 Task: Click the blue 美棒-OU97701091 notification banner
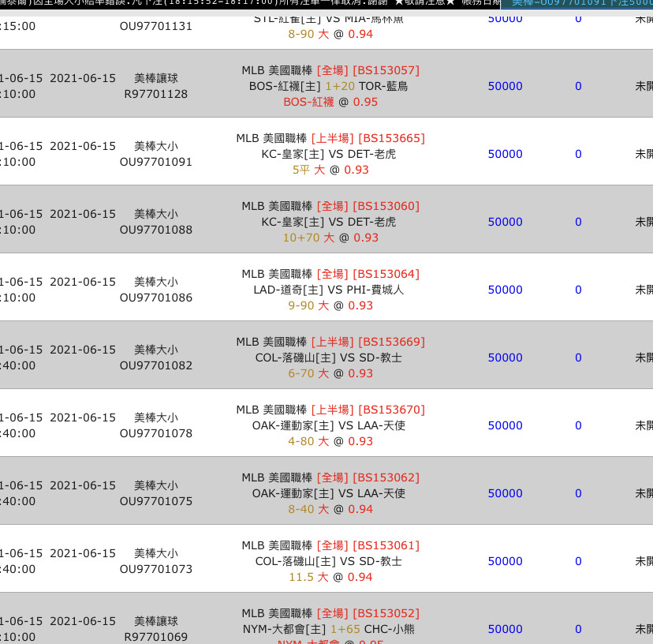[577, 4]
